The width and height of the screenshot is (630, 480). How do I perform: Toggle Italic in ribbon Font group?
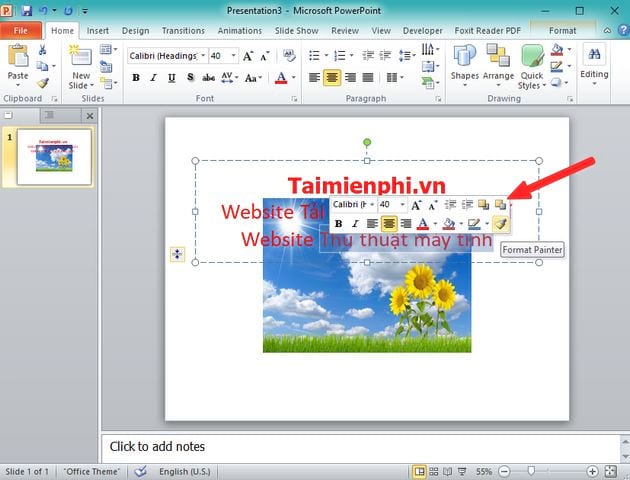[x=153, y=77]
